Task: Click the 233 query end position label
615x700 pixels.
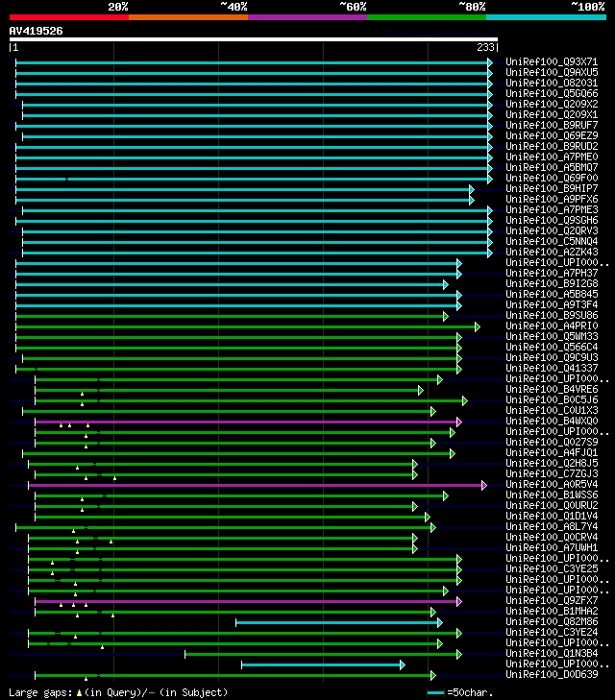Action: tap(485, 47)
